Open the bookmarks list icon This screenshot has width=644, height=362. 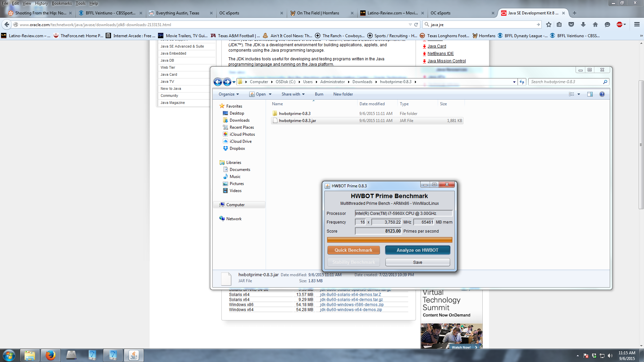click(559, 24)
